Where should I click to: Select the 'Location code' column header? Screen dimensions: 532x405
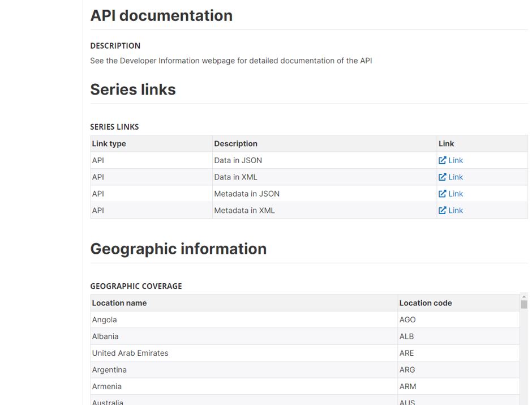pos(426,303)
